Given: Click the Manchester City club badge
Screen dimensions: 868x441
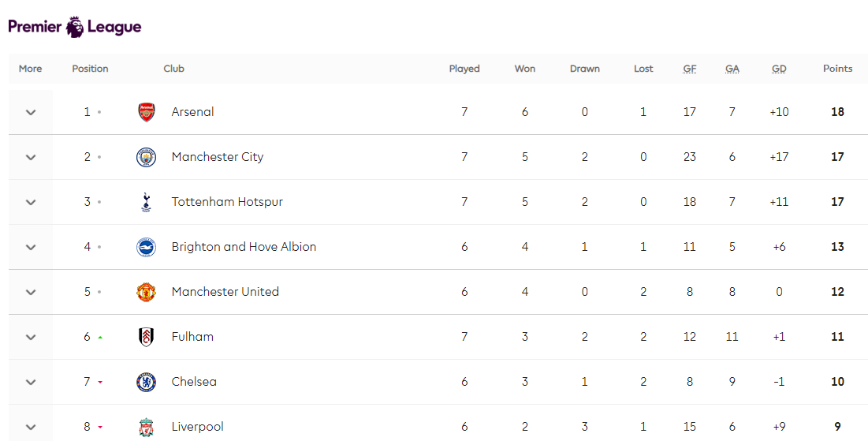Looking at the screenshot, I should click(x=147, y=157).
